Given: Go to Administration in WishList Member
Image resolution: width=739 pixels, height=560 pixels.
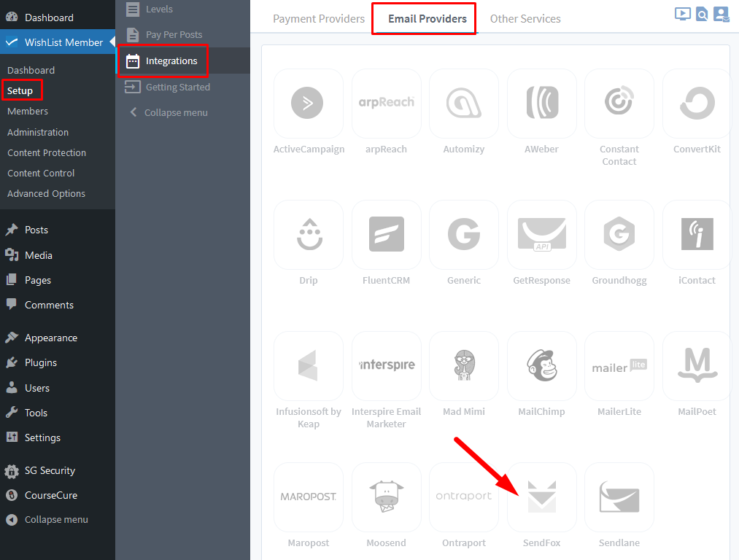Looking at the screenshot, I should [x=38, y=133].
